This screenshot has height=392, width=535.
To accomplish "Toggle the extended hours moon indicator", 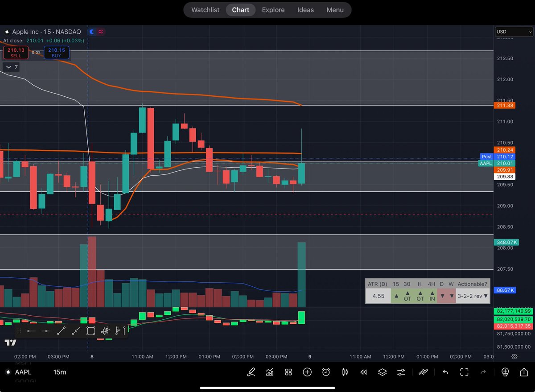I will (92, 32).
